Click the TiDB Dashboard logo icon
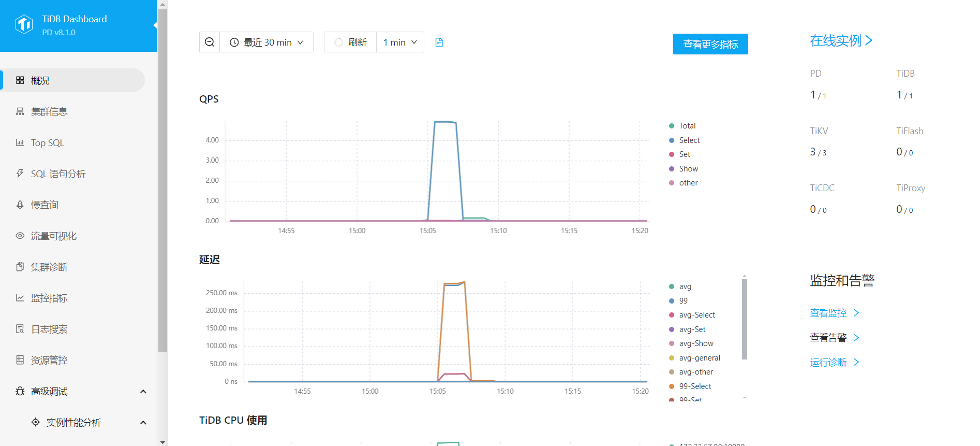This screenshot has width=980, height=446. tap(24, 25)
